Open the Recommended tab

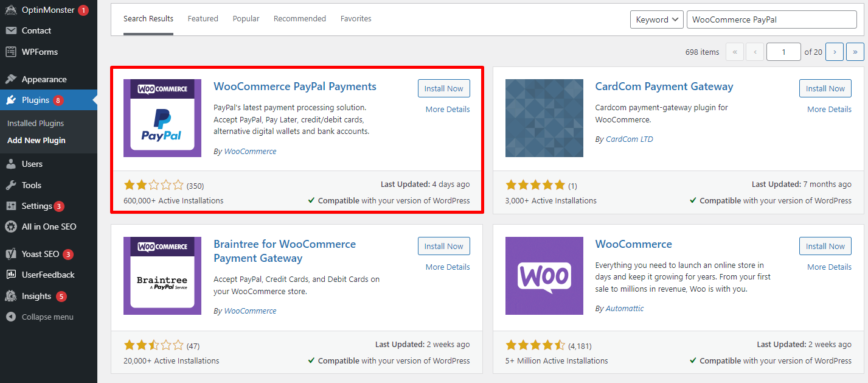pos(300,19)
